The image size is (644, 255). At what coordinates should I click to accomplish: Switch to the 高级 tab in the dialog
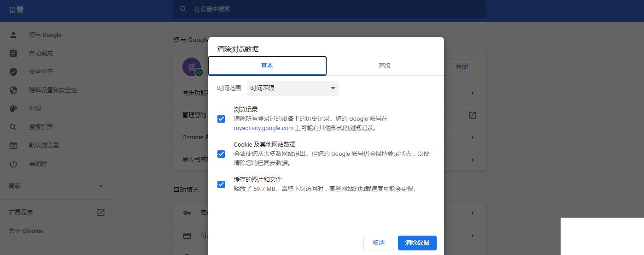(385, 66)
